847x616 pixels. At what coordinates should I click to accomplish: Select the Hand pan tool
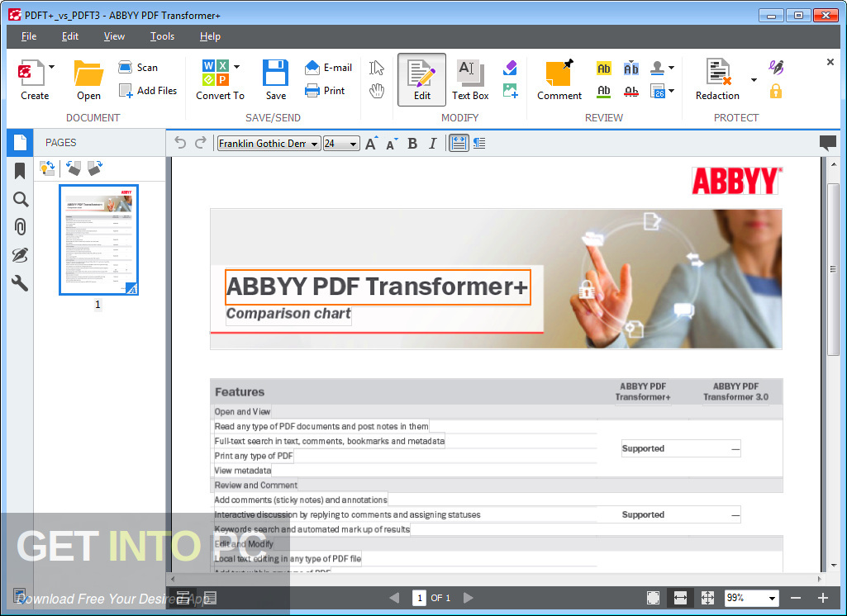[377, 91]
